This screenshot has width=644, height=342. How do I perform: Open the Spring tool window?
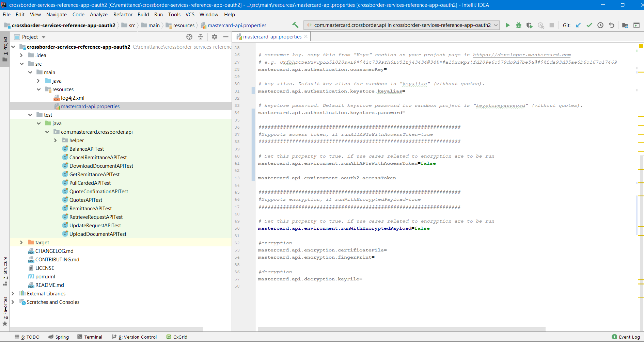(x=59, y=337)
